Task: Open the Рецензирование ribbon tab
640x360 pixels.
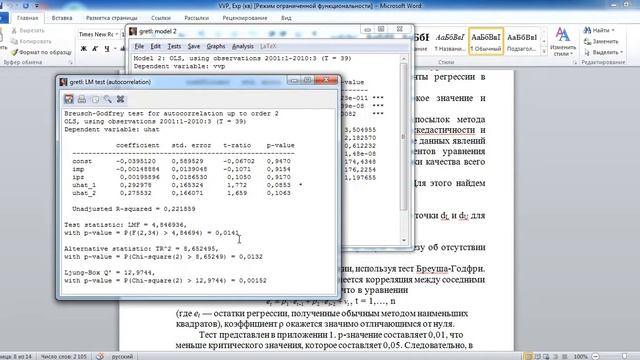Action: (x=245, y=18)
